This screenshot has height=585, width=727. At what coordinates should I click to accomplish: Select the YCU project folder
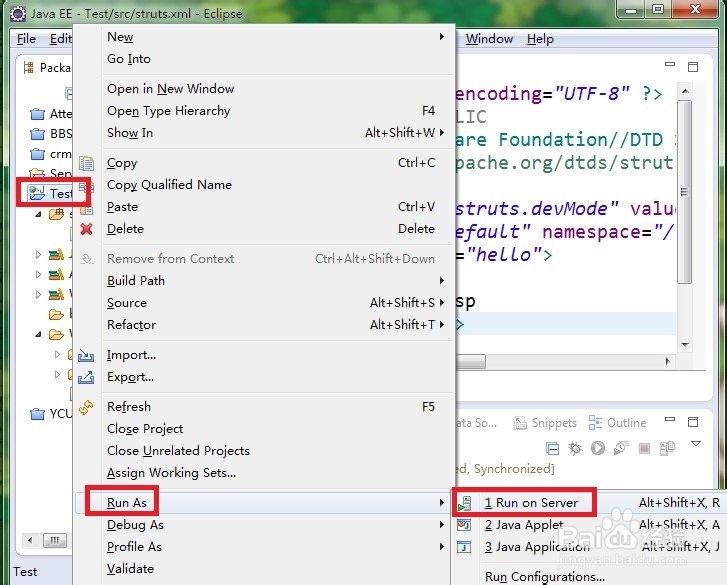[51, 413]
